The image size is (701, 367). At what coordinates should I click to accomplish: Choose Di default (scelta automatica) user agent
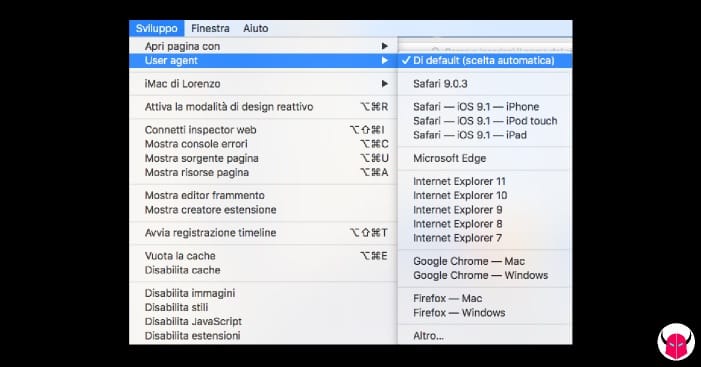pyautogui.click(x=485, y=60)
